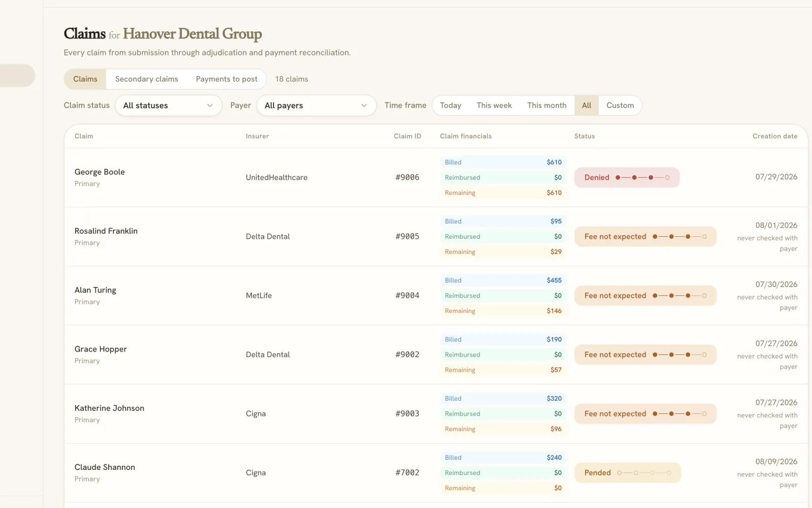Click the Remaining $57 amount
The image size is (812, 508).
coord(556,370)
